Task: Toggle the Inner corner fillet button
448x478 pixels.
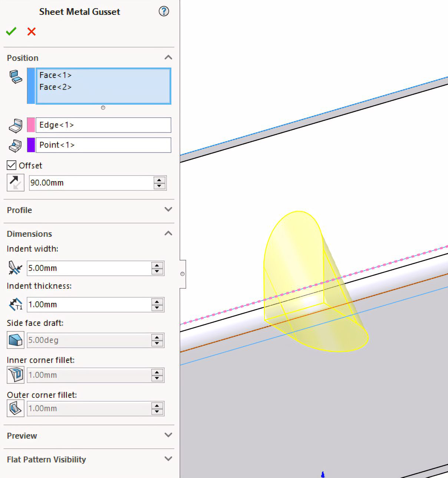Action: click(16, 375)
